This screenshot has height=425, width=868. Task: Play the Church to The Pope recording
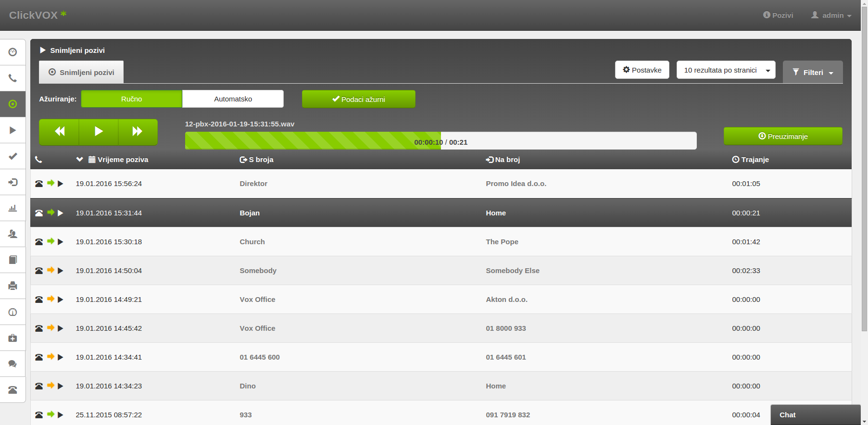[61, 242]
